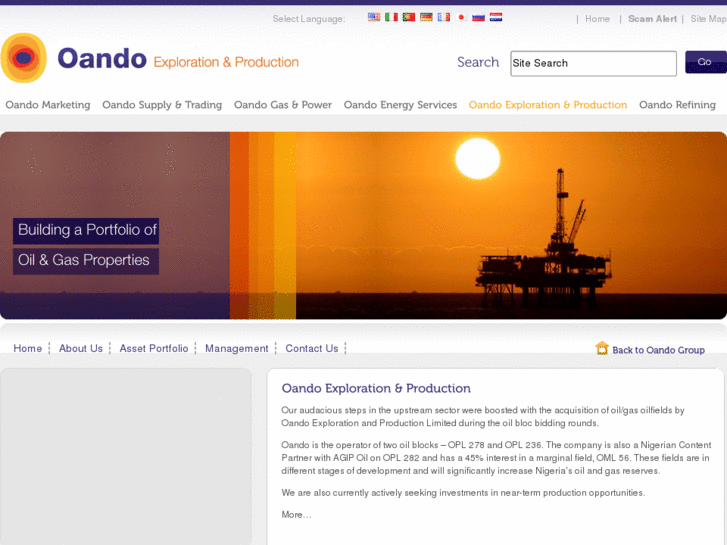Click the Oando sun logo
727x545 pixels.
coord(24,58)
